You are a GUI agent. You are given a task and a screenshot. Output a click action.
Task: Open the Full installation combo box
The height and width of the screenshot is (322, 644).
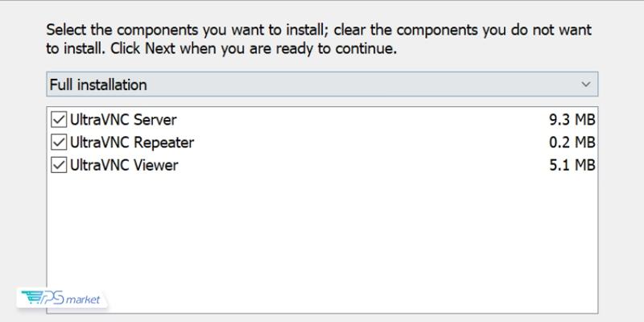pyautogui.click(x=322, y=85)
